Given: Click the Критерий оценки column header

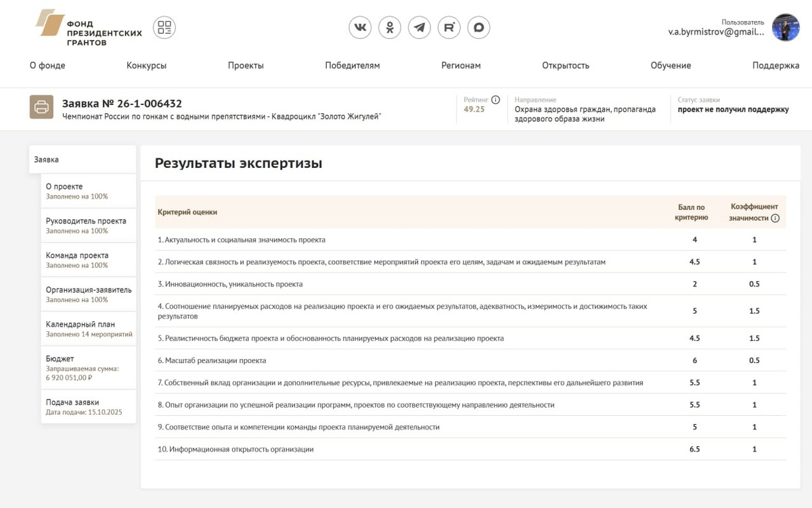Looking at the screenshot, I should click(x=187, y=212).
